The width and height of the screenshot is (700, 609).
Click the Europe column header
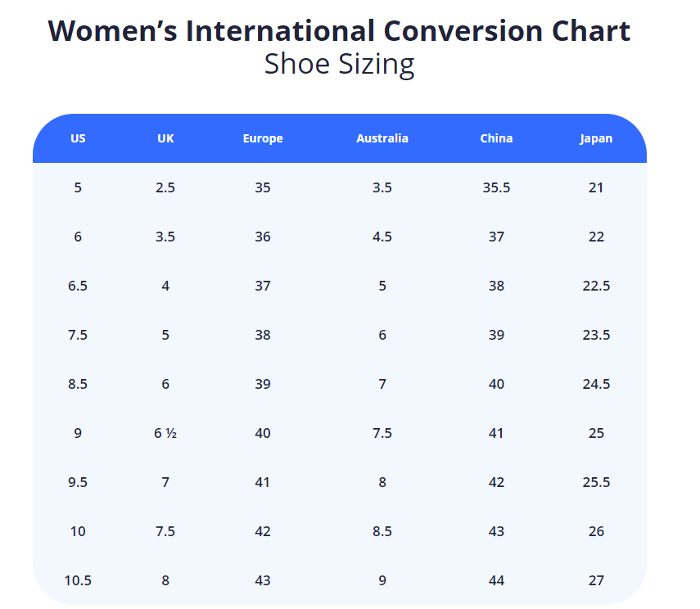pyautogui.click(x=263, y=138)
